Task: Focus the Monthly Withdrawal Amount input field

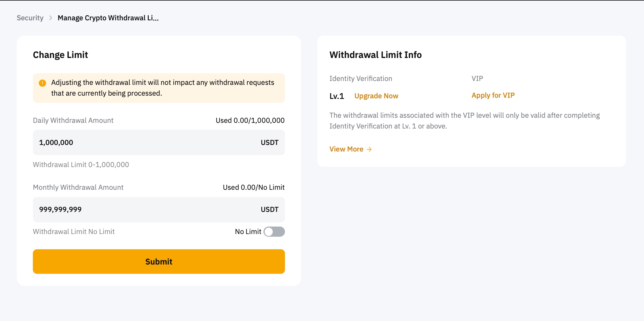Action: (x=143, y=210)
